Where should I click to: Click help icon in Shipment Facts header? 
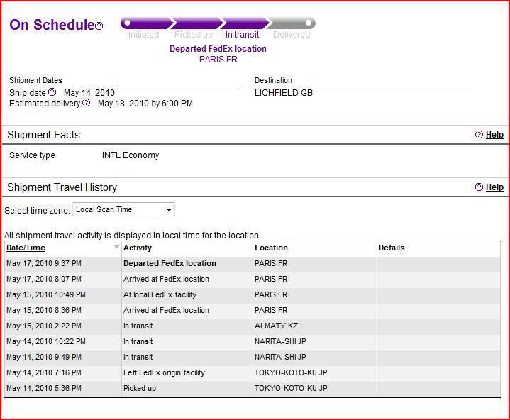click(479, 134)
